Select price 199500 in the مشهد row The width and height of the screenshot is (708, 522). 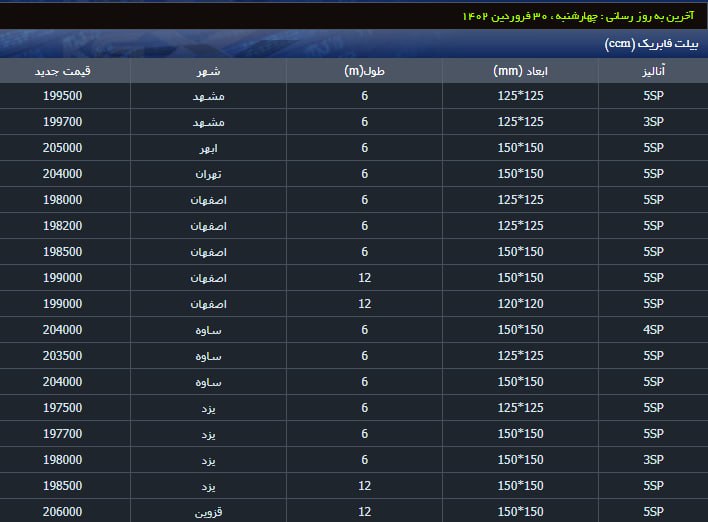(x=63, y=96)
